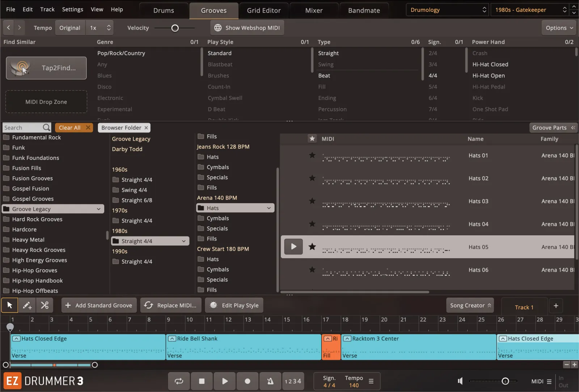
Task: Click the speaker volume icon
Action: point(460,381)
